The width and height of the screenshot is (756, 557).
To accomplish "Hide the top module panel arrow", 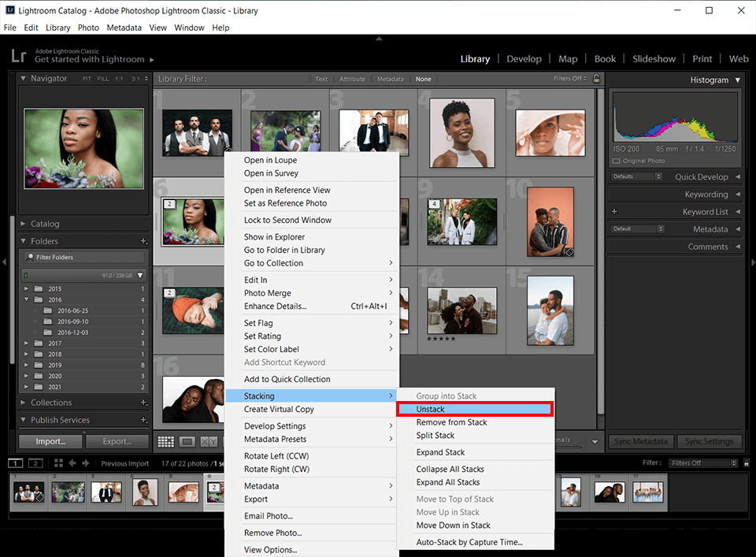I will point(379,39).
